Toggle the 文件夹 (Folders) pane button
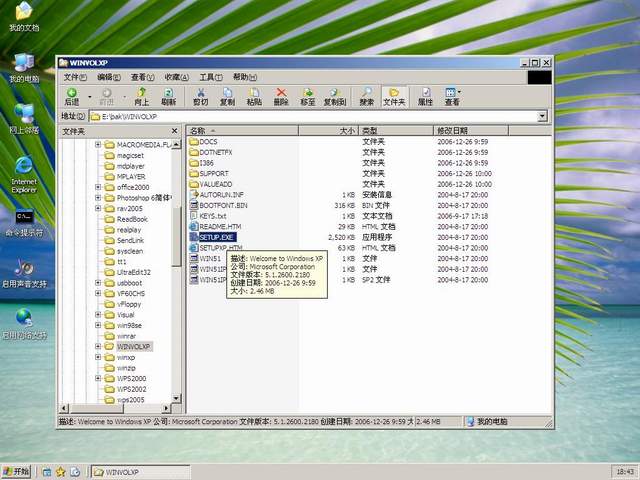 point(394,94)
